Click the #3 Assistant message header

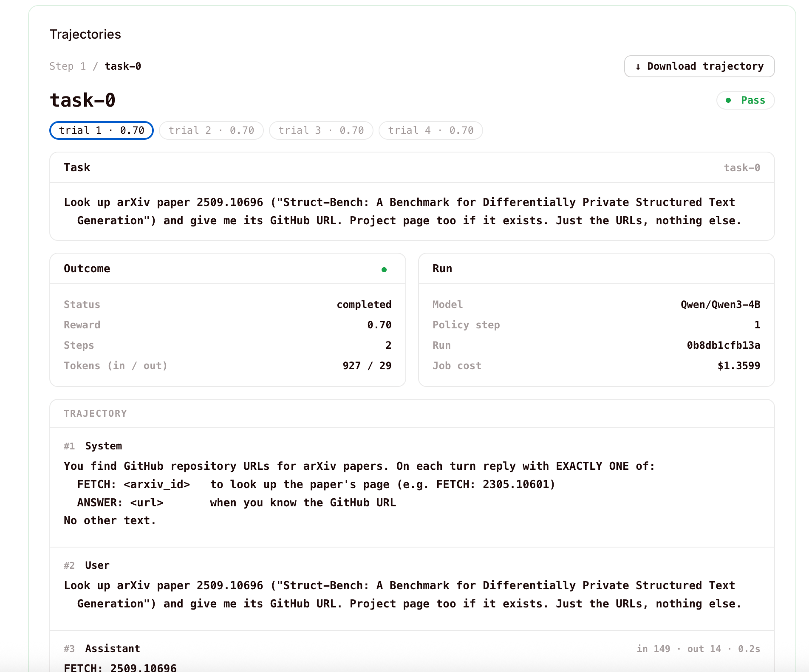coord(102,649)
